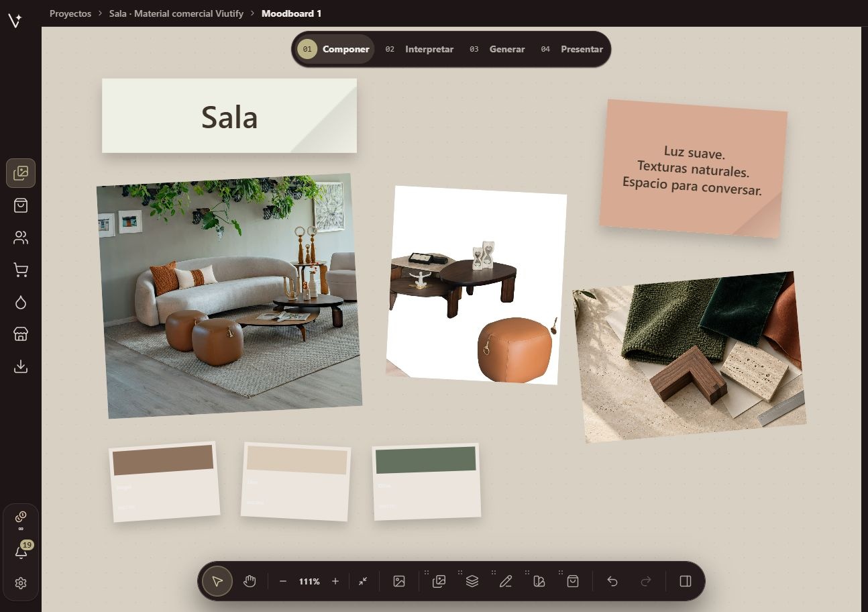The image size is (868, 612).
Task: Click the 111% zoom level value
Action: [309, 581]
